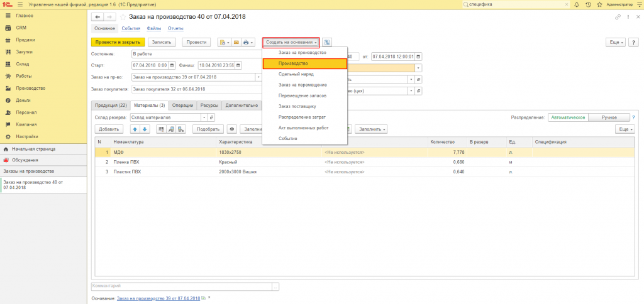Switch to Операции tab
The image size is (644, 304).
tap(183, 105)
